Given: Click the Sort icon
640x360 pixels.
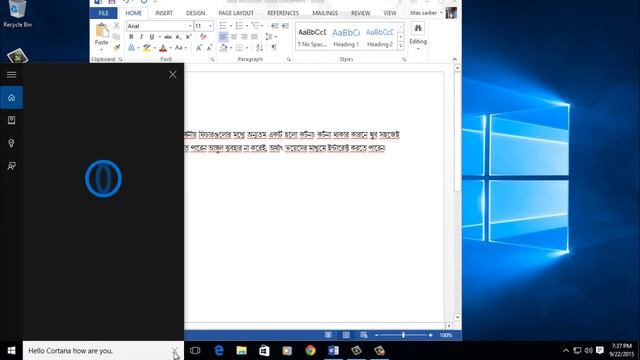Looking at the screenshot, I should point(260,48).
